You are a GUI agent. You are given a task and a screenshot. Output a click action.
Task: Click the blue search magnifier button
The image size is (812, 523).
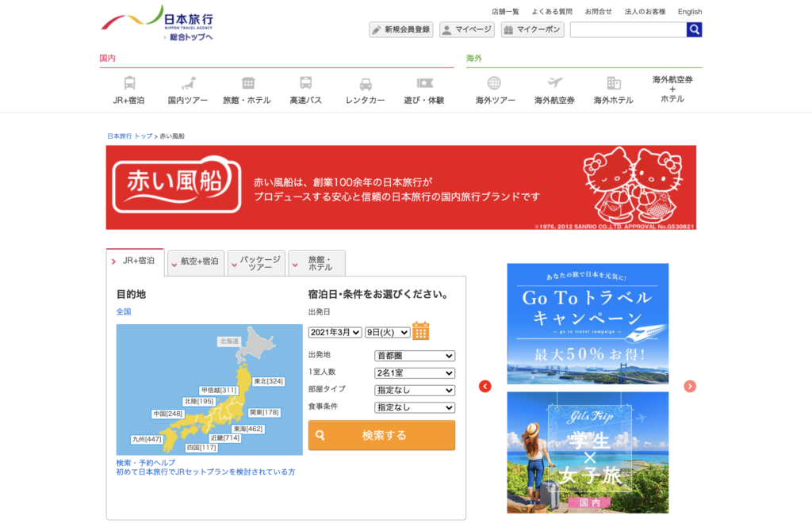point(694,30)
